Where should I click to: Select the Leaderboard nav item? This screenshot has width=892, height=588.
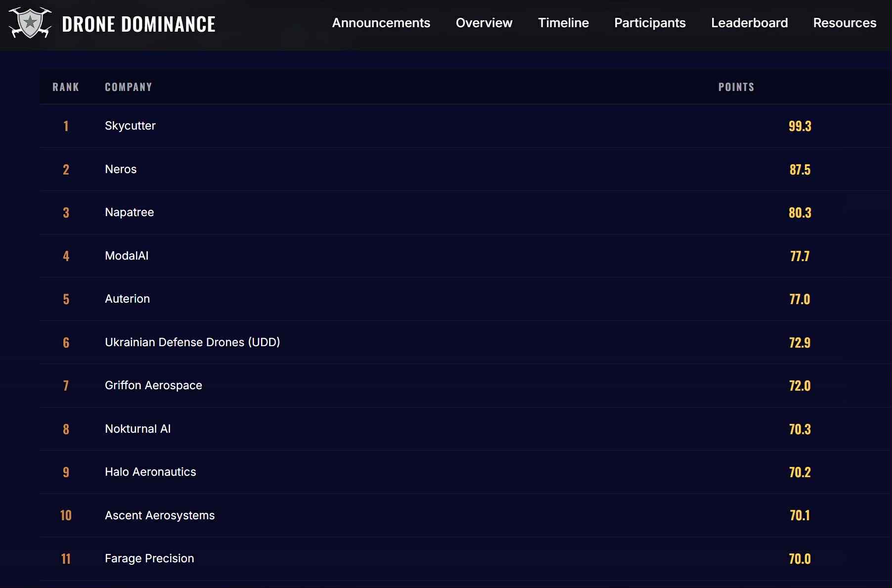749,23
